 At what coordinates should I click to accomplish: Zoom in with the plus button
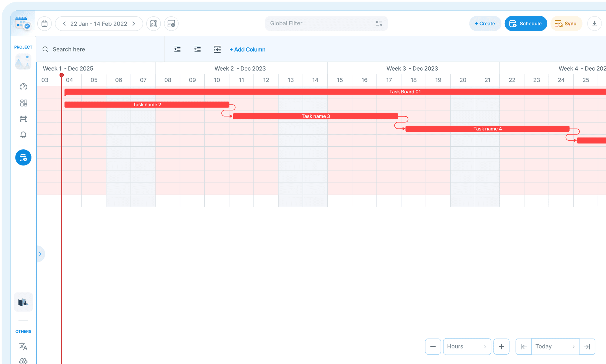(501, 346)
